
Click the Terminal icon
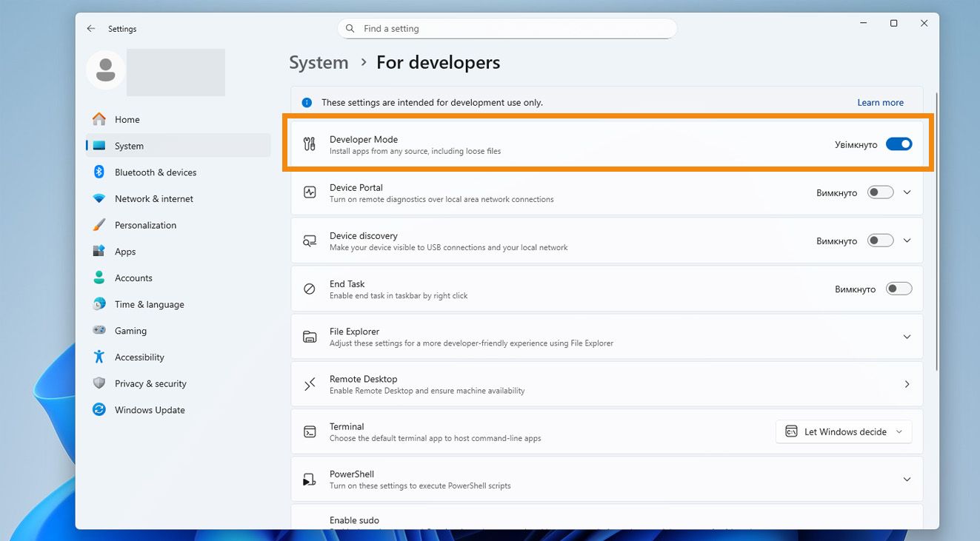[x=310, y=431]
